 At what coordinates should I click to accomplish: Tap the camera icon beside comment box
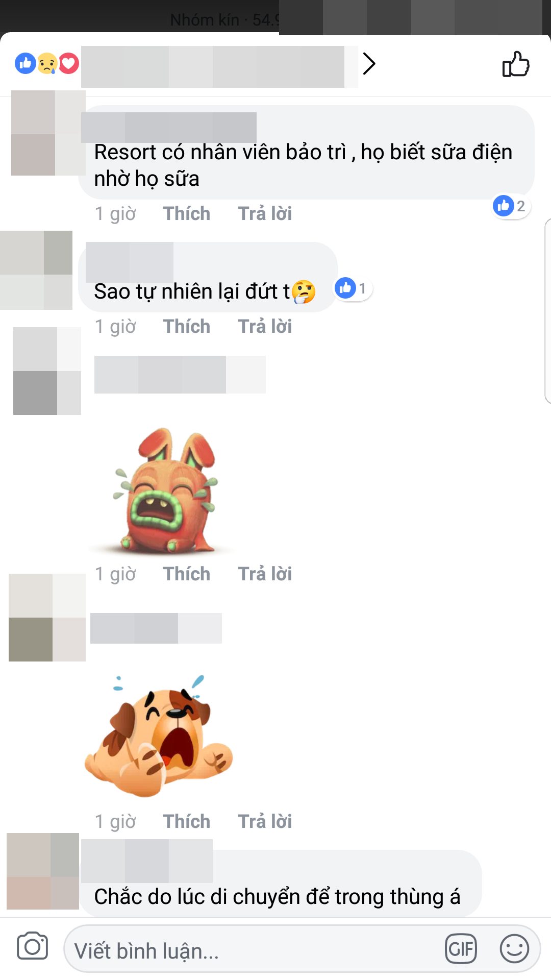click(x=32, y=947)
